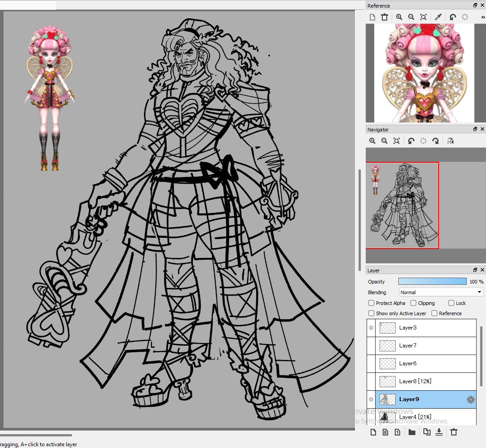
Task: Show Layer6 by clicking its visibility box
Action: coord(371,363)
